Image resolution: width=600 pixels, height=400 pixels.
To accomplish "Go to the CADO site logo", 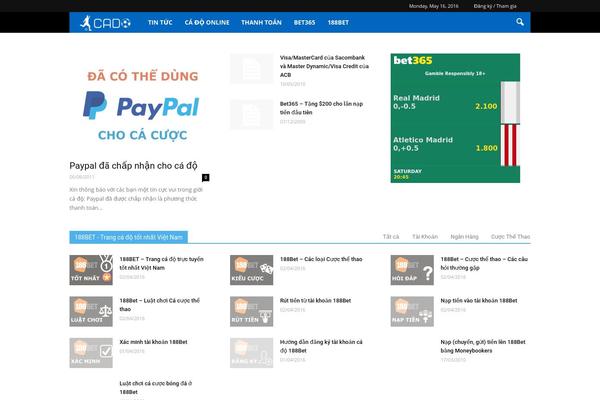I will click(x=105, y=23).
